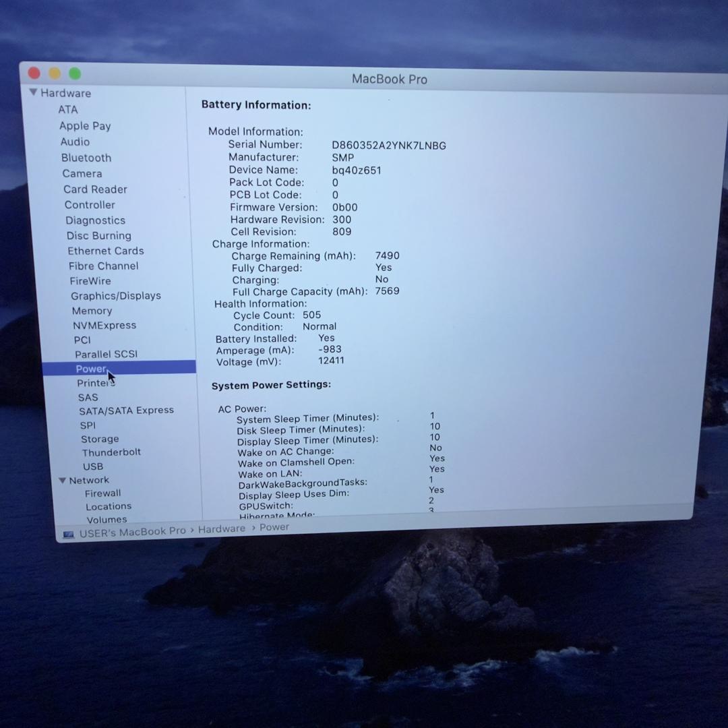This screenshot has width=728, height=728.
Task: Open the Printers section
Action: click(95, 383)
